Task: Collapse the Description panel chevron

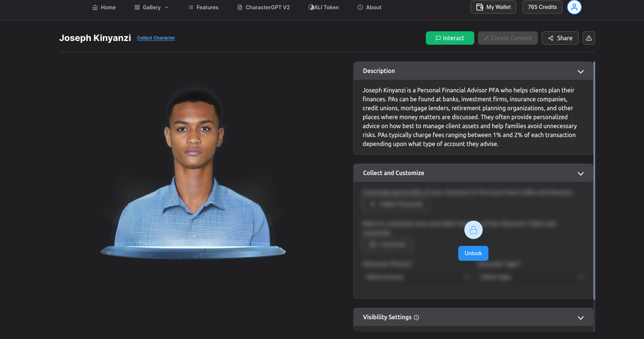Action: [581, 72]
